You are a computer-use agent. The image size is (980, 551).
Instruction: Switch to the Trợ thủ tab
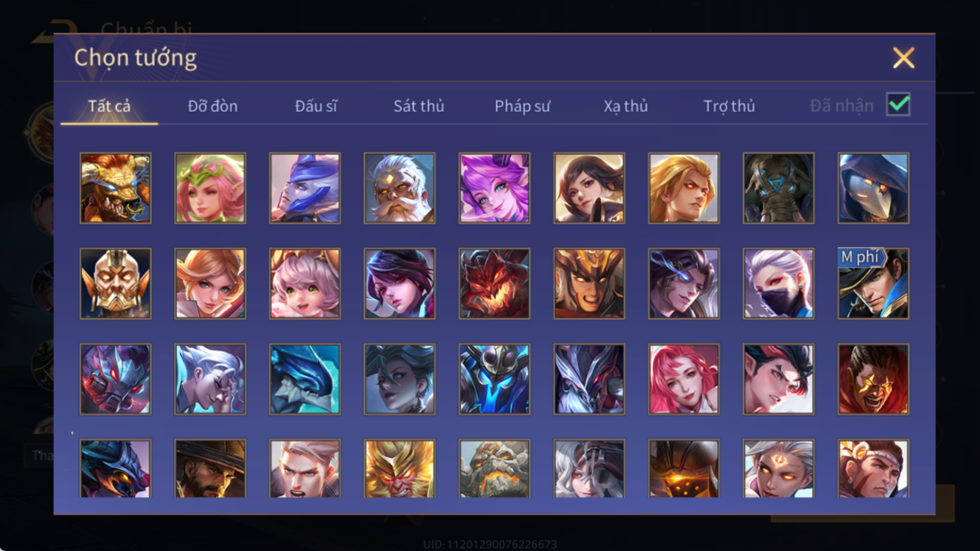tap(729, 106)
